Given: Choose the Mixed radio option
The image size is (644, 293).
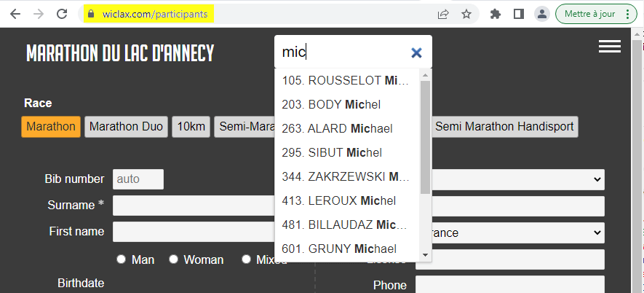Looking at the screenshot, I should 247,259.
